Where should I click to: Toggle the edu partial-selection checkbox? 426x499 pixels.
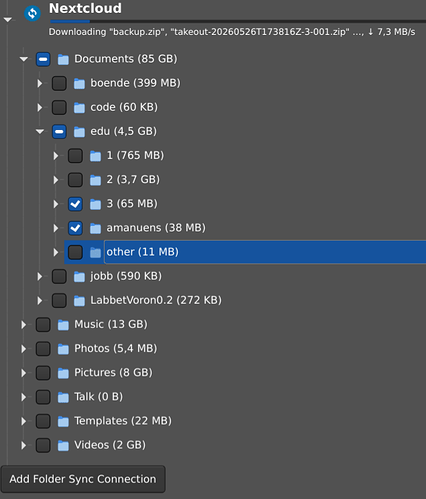click(x=59, y=132)
